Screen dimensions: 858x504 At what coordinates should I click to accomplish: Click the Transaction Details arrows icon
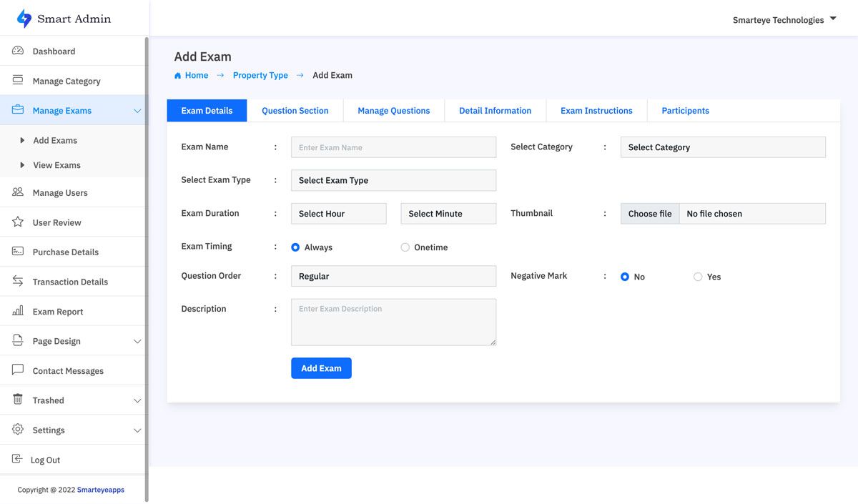point(18,282)
